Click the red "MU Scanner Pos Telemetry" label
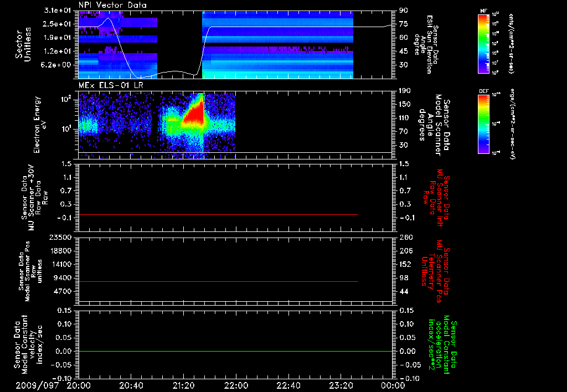Screen dimensions: 567x392 (x=435, y=272)
